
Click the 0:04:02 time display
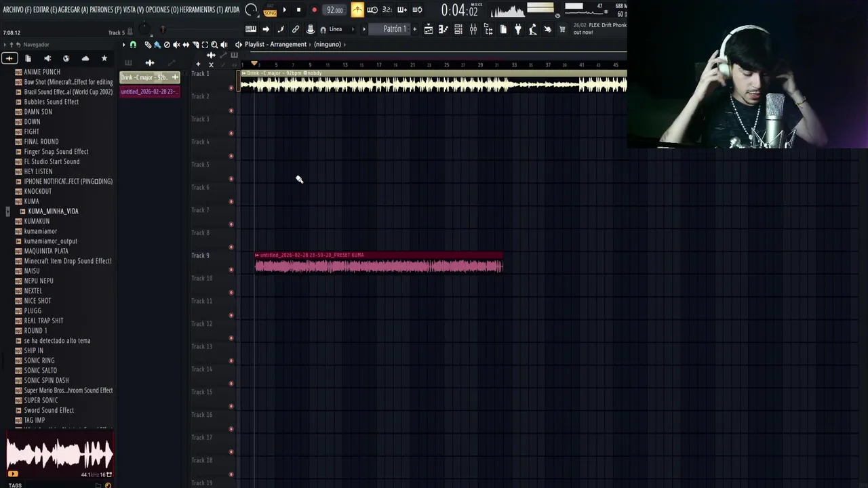click(459, 10)
